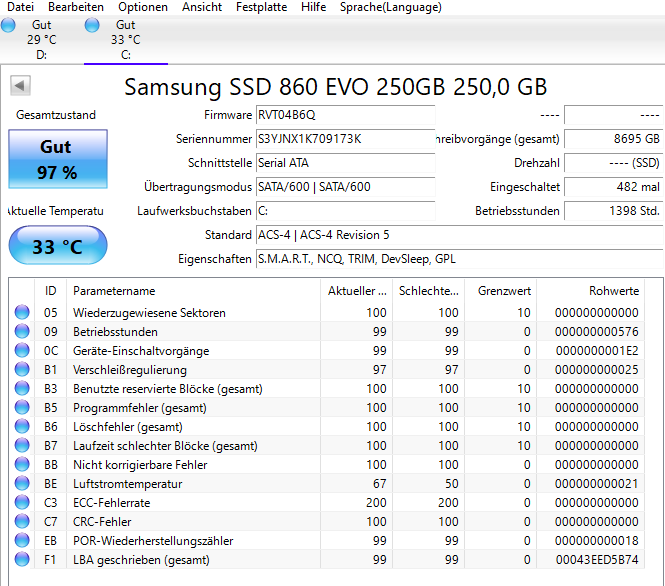The width and height of the screenshot is (665, 586).
Task: Click the Laufwerksbuchstaben field C:
Action: tap(346, 211)
